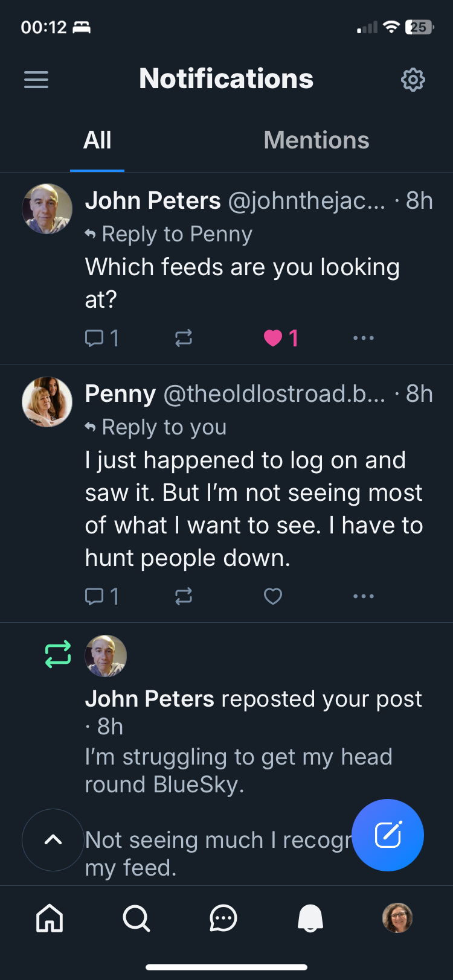
Task: Unlike John Peters' post
Action: (x=273, y=338)
